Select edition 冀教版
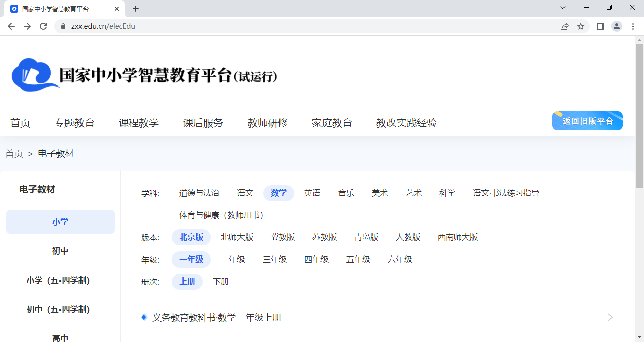The height and width of the screenshot is (342, 644). [283, 237]
